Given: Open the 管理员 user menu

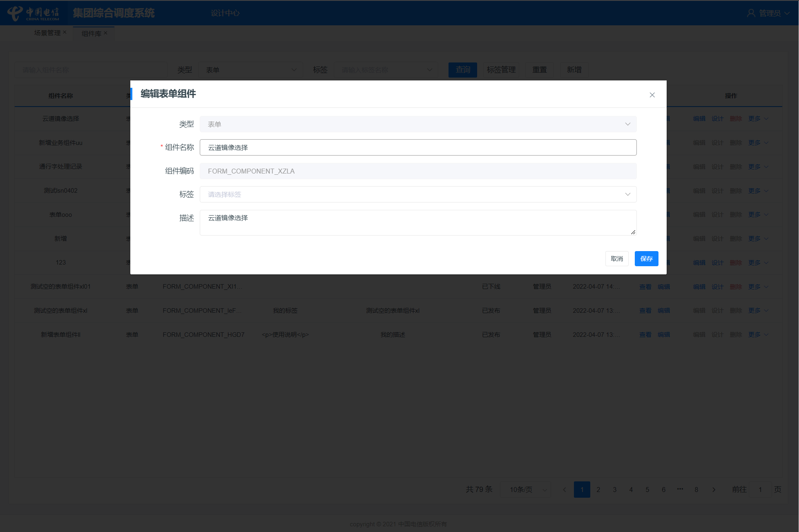Looking at the screenshot, I should point(768,13).
